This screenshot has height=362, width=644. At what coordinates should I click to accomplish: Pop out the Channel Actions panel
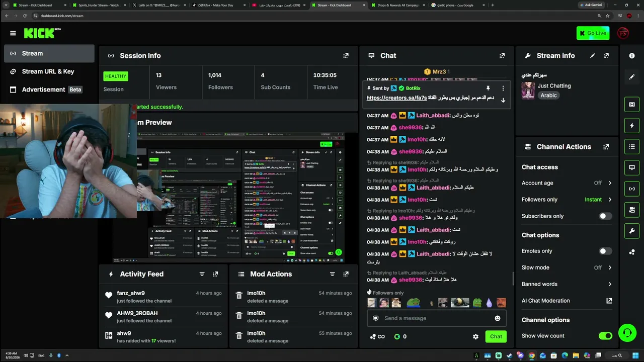pyautogui.click(x=606, y=147)
